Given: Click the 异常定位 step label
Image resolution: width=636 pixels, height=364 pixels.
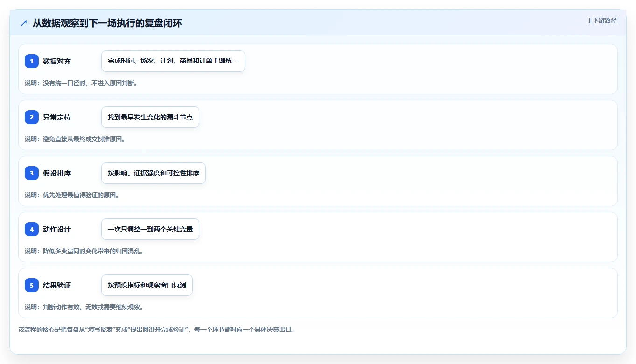Looking at the screenshot, I should coord(57,117).
